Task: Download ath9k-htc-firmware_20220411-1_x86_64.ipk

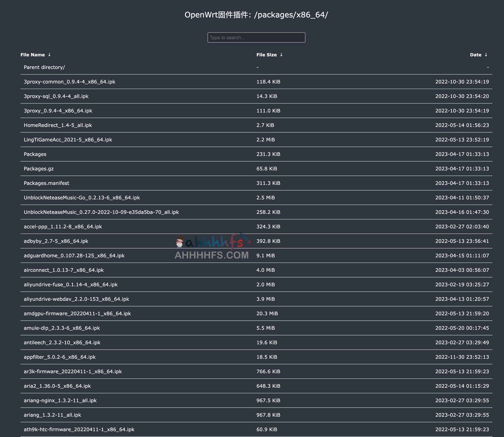Action: (79, 430)
